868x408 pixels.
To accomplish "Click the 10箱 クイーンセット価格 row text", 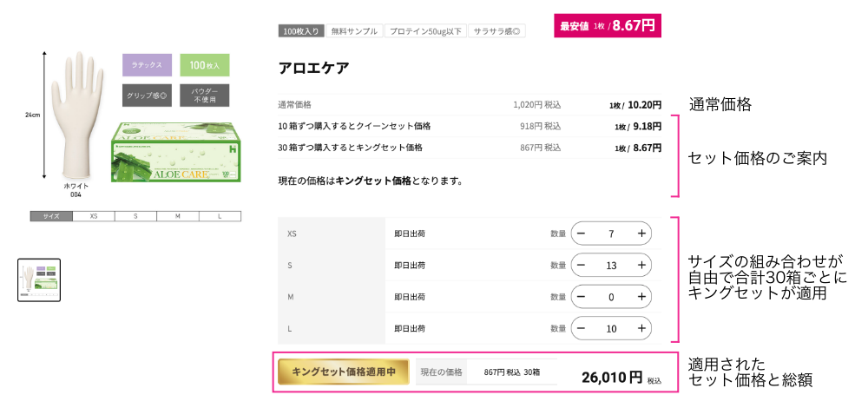I will click(x=354, y=126).
